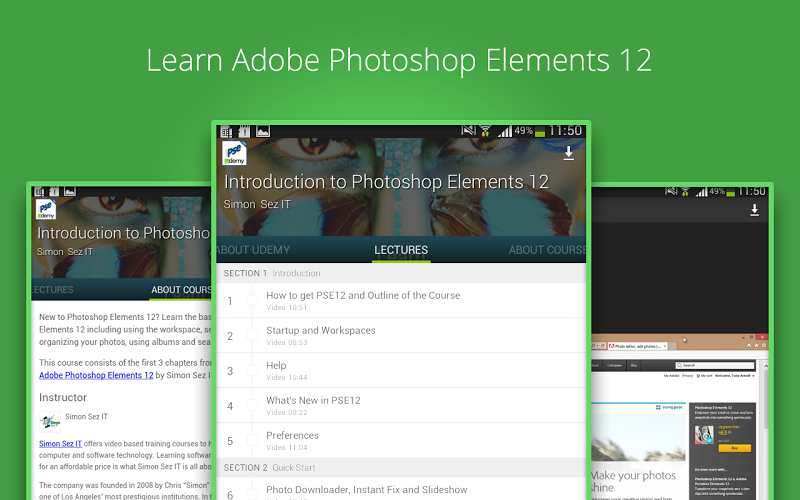Click Simon Sez IT instructor avatar
800x500 pixels.
(50, 422)
